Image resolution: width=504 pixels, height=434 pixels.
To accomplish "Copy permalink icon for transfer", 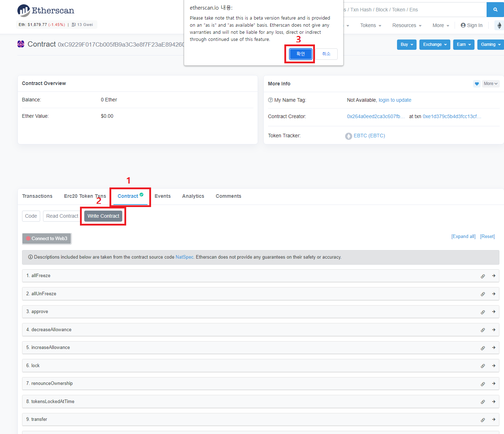I will 483,420.
